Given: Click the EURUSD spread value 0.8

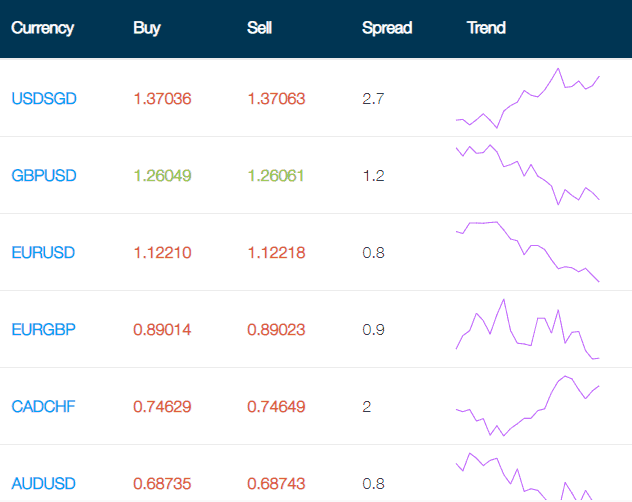Looking at the screenshot, I should (373, 253).
